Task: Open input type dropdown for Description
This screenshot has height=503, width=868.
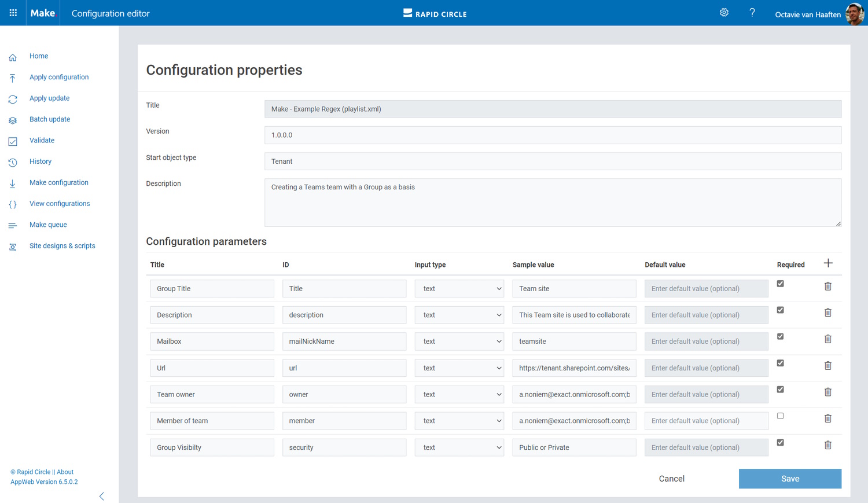Action: 459,315
